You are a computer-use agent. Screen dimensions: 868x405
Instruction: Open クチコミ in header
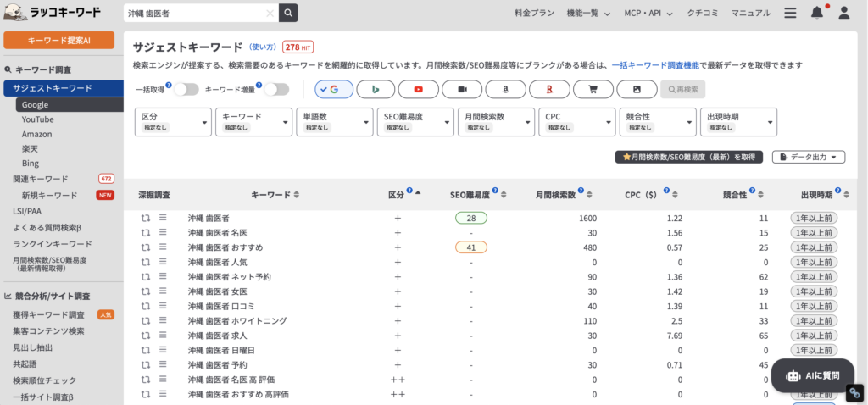coord(703,14)
